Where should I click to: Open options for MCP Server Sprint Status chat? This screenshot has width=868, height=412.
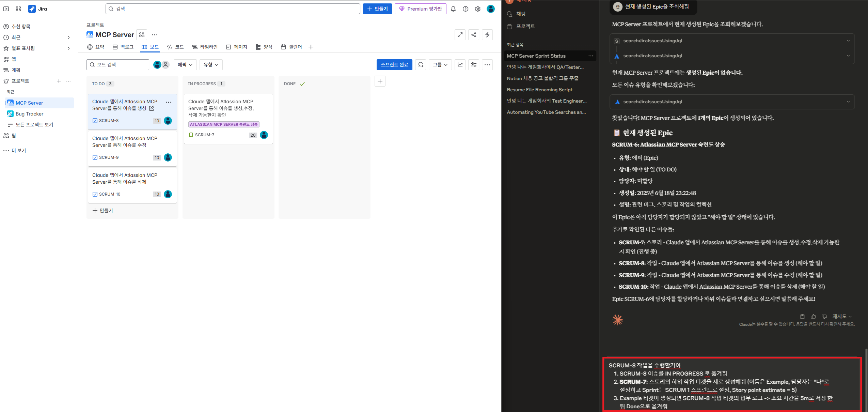click(591, 56)
